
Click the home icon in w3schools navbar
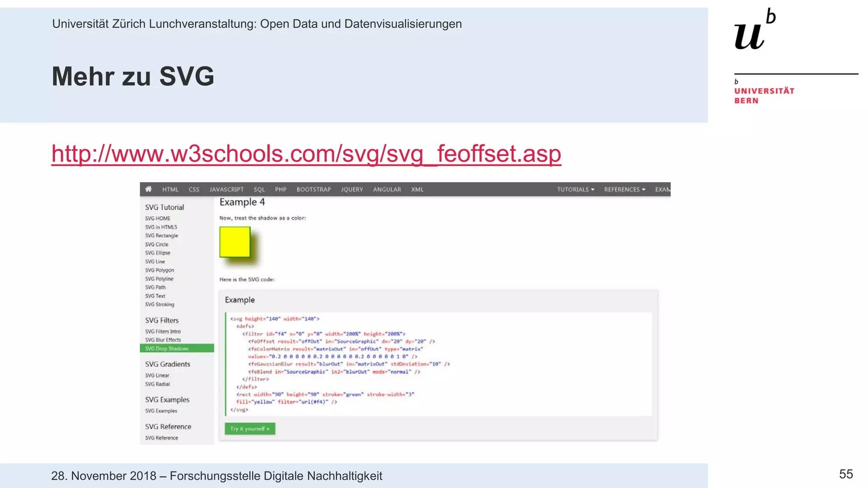tap(148, 189)
